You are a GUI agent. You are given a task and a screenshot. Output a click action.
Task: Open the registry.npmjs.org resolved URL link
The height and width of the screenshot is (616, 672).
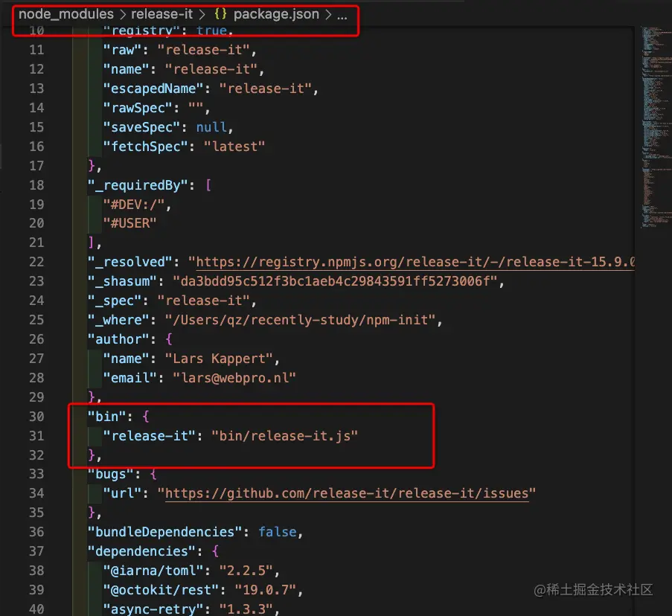tap(415, 262)
